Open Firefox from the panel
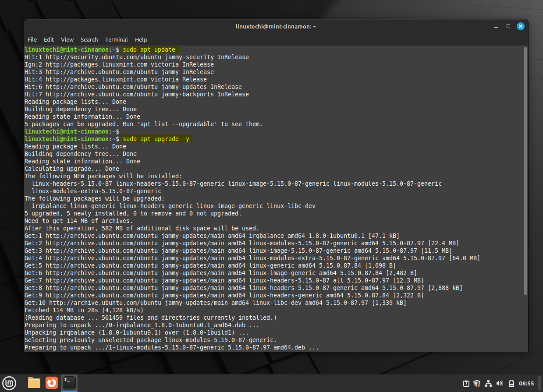 52,383
